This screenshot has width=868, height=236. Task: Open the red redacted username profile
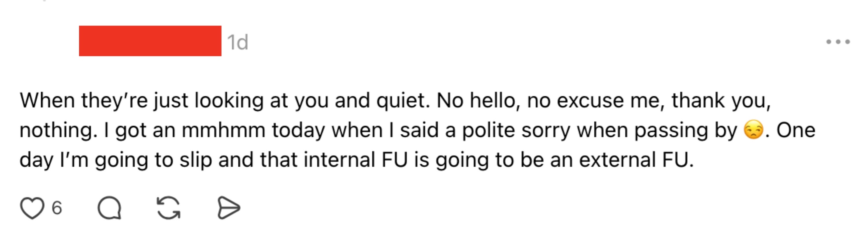(150, 41)
